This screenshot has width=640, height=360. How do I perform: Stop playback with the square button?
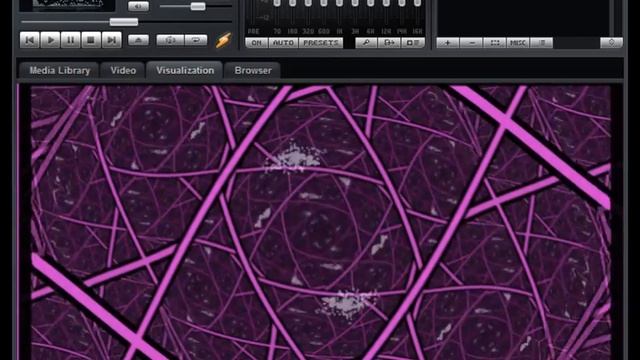click(91, 40)
